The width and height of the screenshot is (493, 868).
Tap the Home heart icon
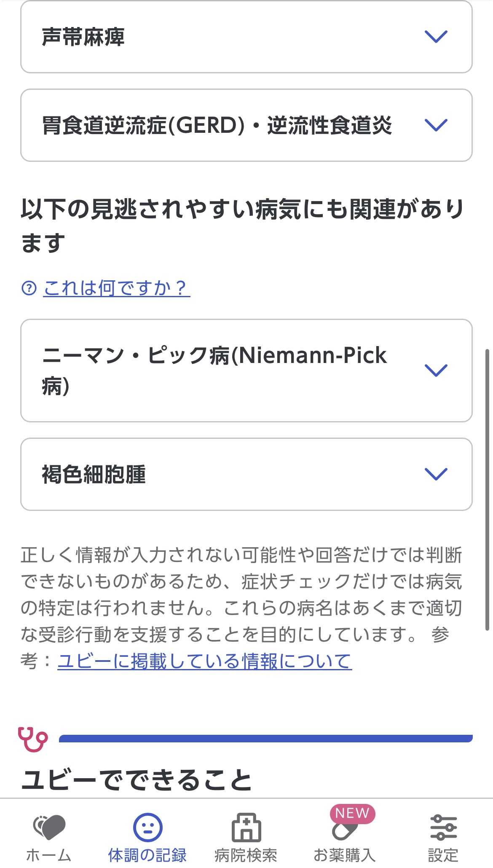[x=49, y=826]
